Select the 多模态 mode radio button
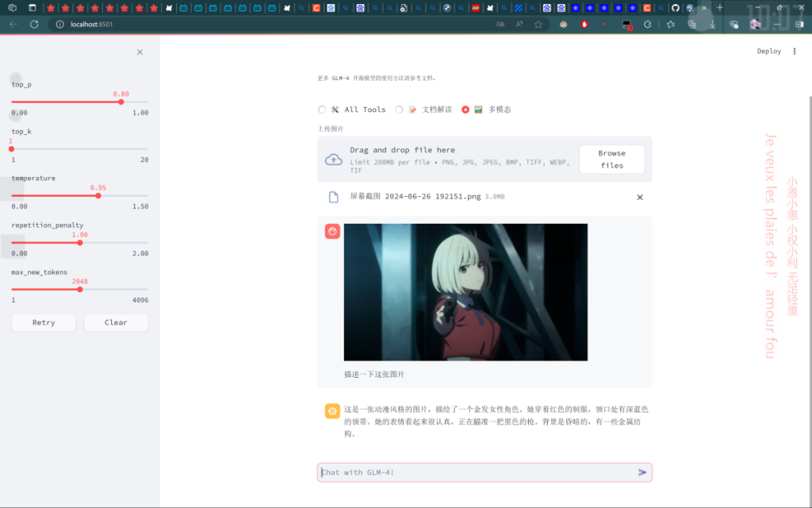The height and width of the screenshot is (508, 812). [464, 110]
